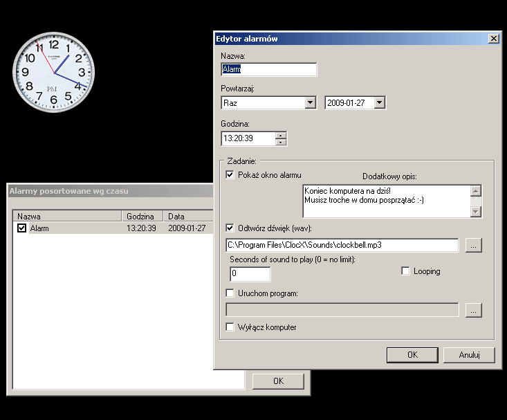Click the Nazwa text field
The image size is (507, 420).
(x=268, y=69)
